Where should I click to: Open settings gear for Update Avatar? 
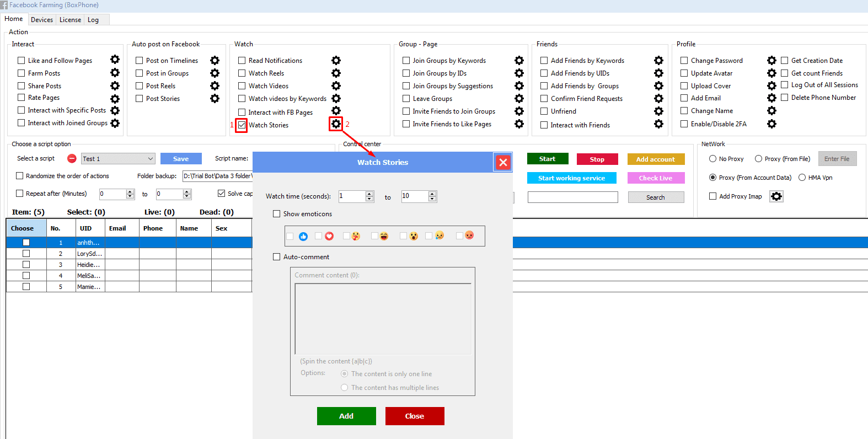click(771, 73)
